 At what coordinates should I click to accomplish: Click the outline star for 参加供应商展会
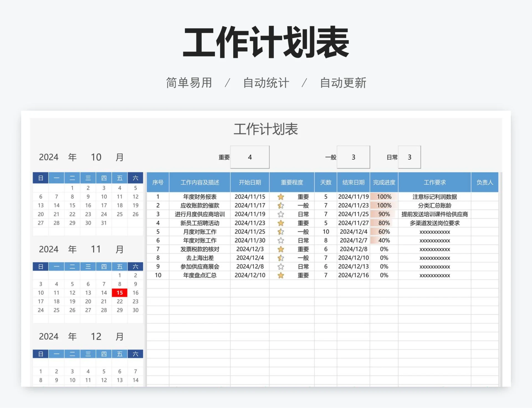pos(281,267)
